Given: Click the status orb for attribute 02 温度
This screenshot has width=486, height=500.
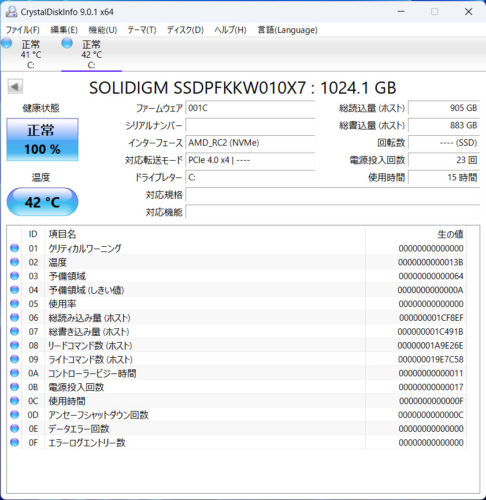Looking at the screenshot, I should pyautogui.click(x=14, y=262).
